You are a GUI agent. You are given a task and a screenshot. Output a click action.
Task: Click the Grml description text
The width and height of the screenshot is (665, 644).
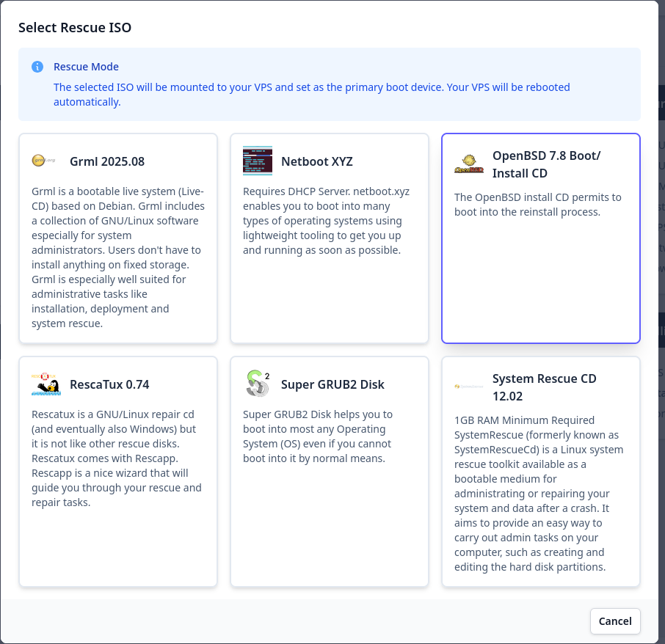(x=118, y=257)
